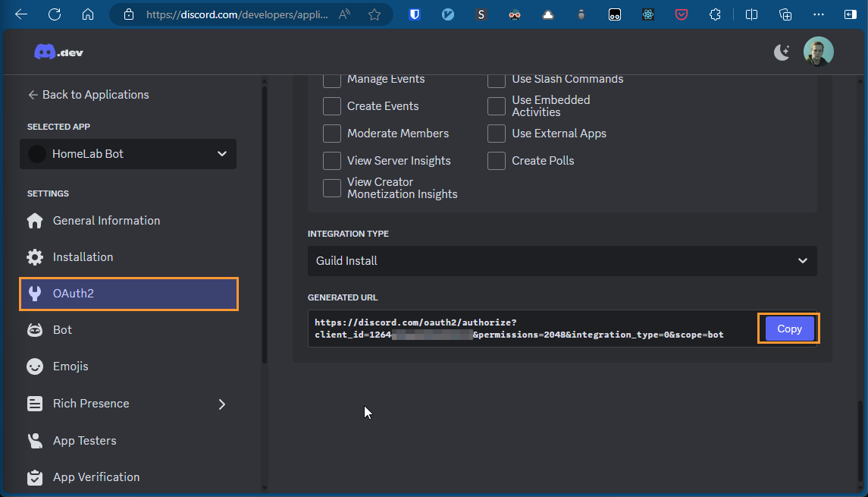
Task: Enable Use External Apps permission
Action: (497, 134)
